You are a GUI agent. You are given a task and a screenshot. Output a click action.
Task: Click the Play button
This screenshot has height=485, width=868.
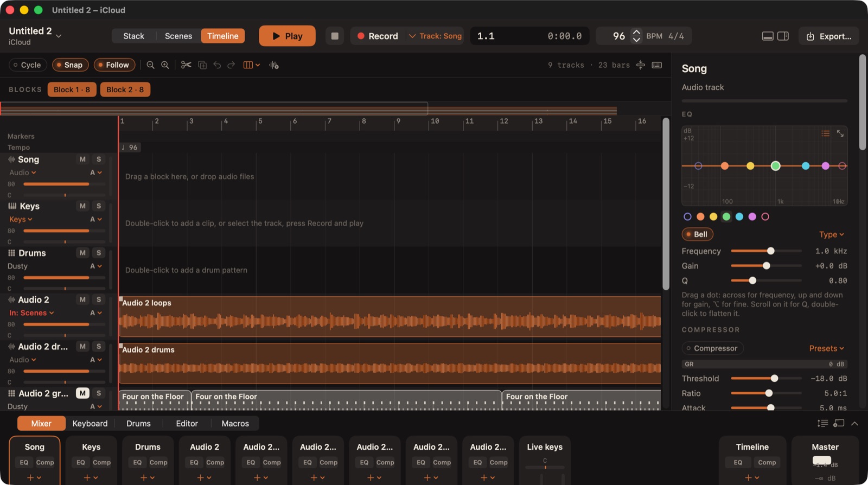[x=287, y=36]
